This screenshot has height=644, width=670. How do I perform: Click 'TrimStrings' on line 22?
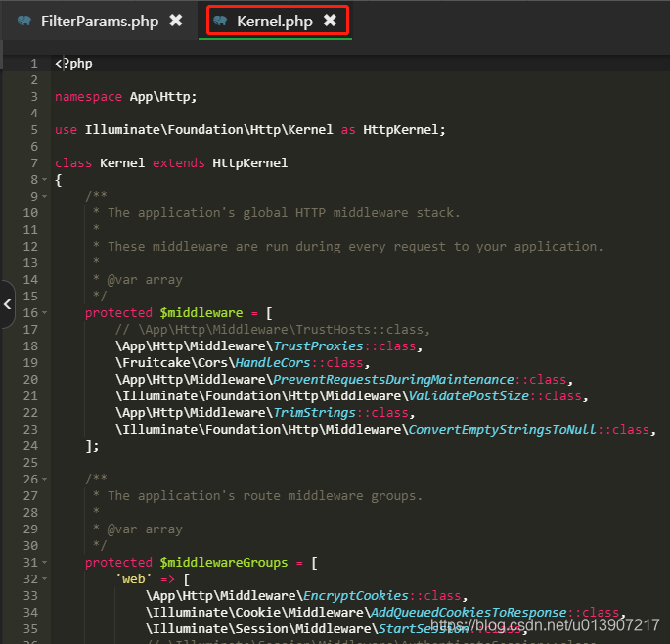(x=314, y=413)
